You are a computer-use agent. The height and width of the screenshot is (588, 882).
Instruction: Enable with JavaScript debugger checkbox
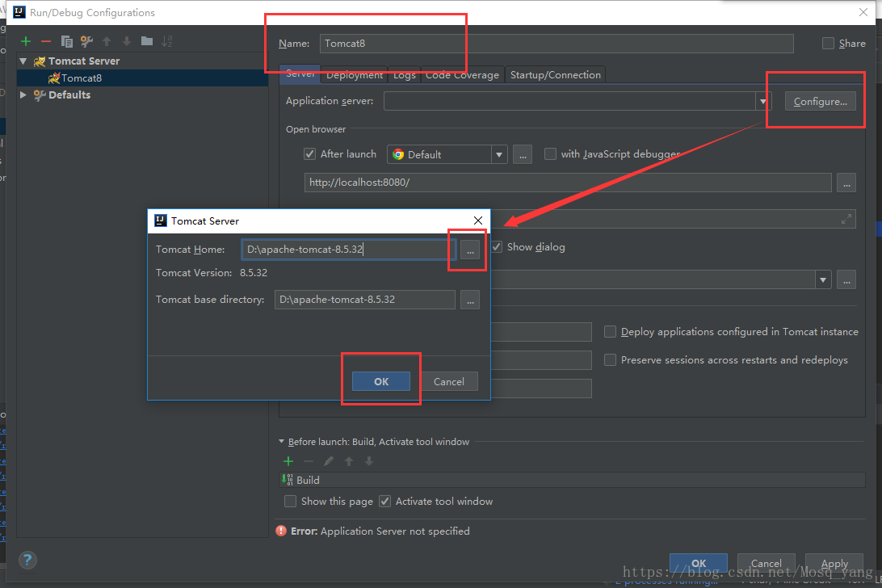tap(550, 154)
